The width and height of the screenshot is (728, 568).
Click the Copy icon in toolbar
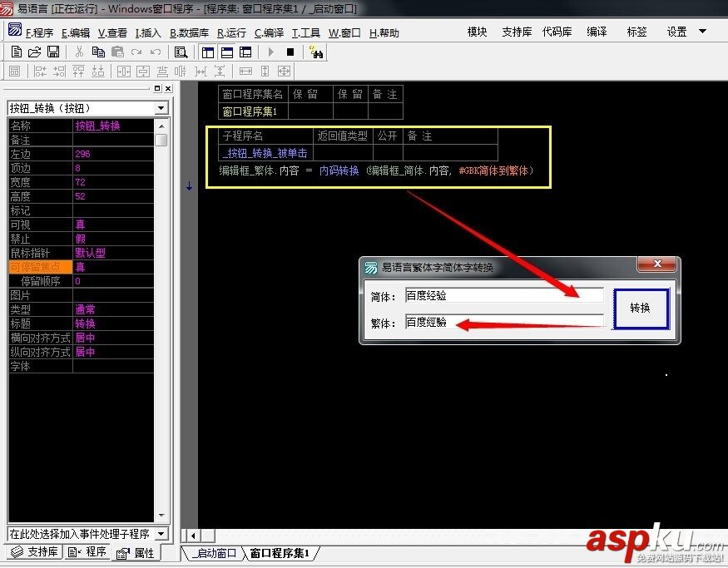[98, 52]
